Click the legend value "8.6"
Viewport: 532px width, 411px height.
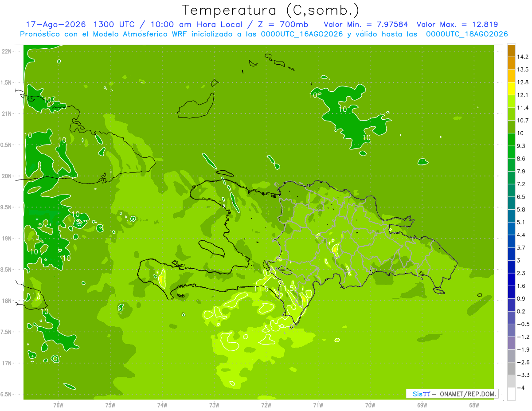point(522,159)
